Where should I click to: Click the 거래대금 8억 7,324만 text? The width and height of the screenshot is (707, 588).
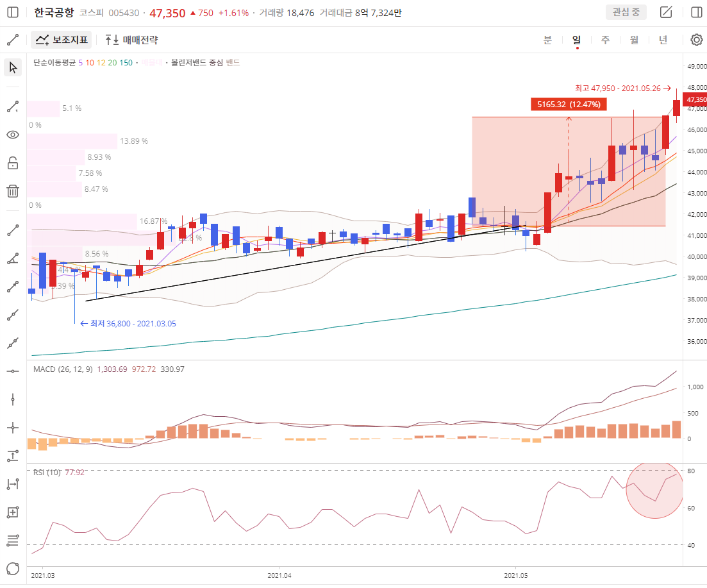pyautogui.click(x=361, y=13)
